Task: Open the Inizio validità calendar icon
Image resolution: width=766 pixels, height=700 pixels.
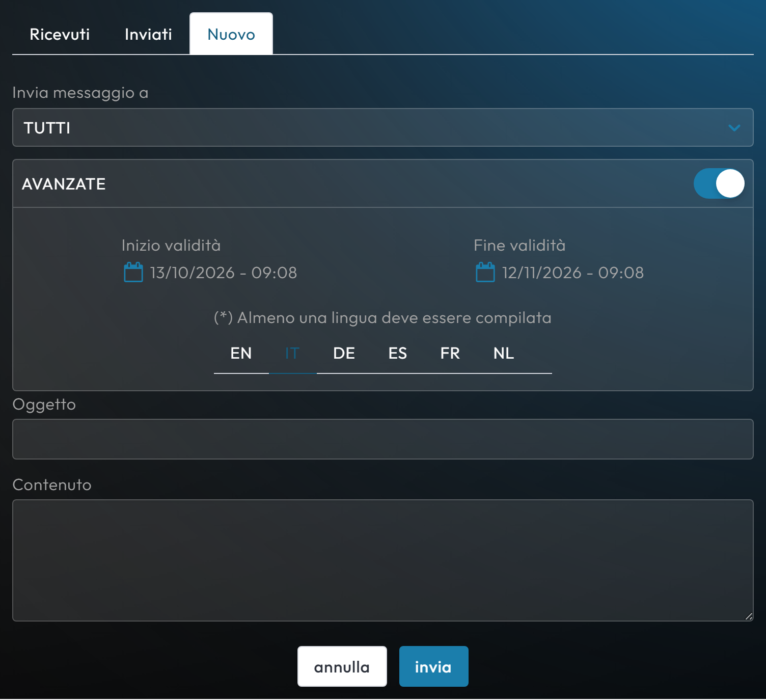Action: tap(133, 272)
